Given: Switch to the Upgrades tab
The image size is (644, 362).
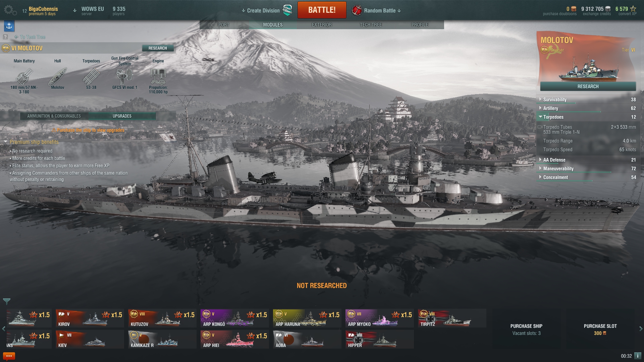Looking at the screenshot, I should tap(122, 116).
